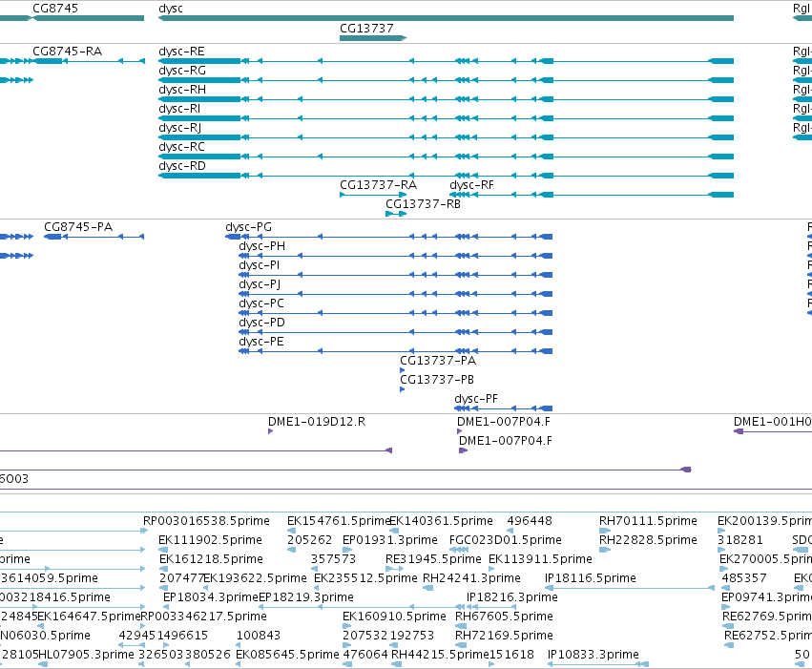Click the HL07905.3prime EST label
The height and width of the screenshot is (669, 812).
87,655
